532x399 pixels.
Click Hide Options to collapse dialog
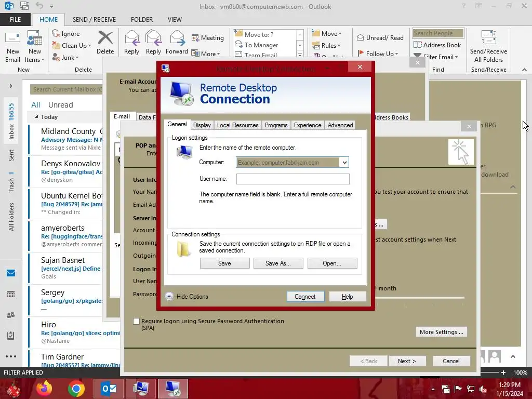pos(187,297)
